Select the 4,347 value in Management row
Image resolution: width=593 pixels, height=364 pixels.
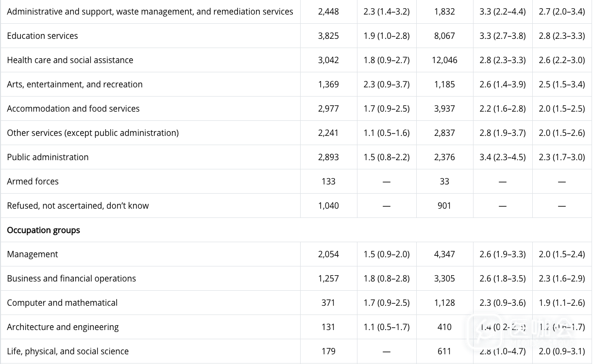(x=444, y=254)
